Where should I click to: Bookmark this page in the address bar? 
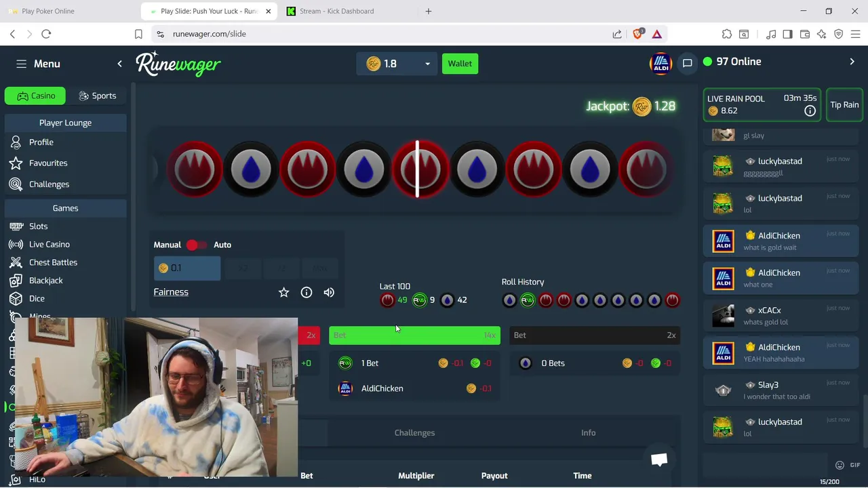tap(138, 34)
